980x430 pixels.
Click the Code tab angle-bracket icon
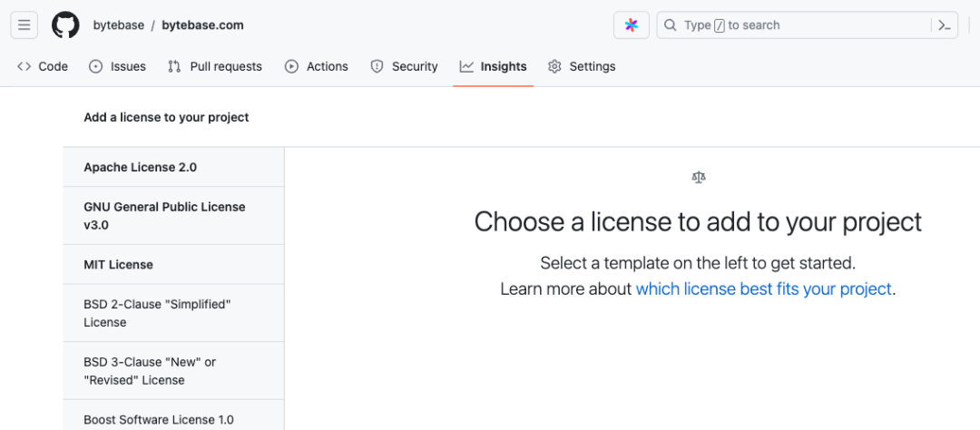tap(24, 66)
